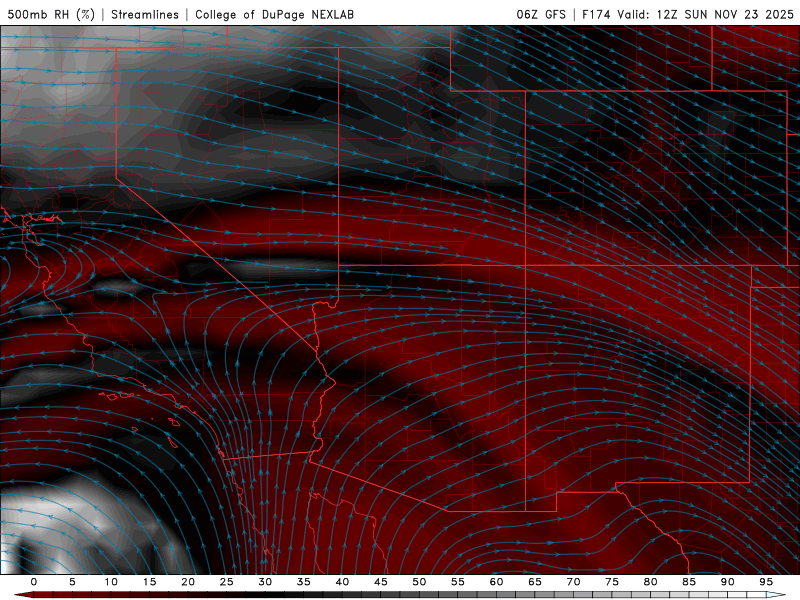Click the colorbar label "40"
This screenshot has height=600, width=800.
pyautogui.click(x=342, y=582)
